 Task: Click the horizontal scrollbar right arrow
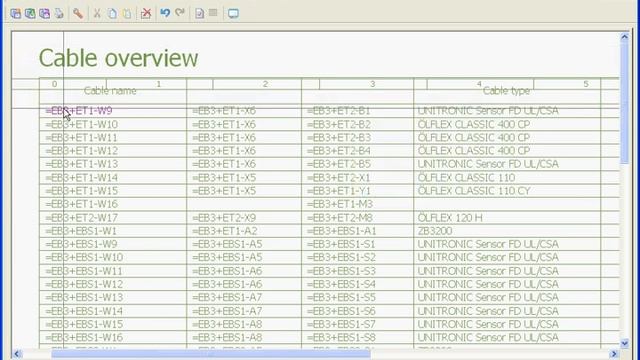point(613,353)
